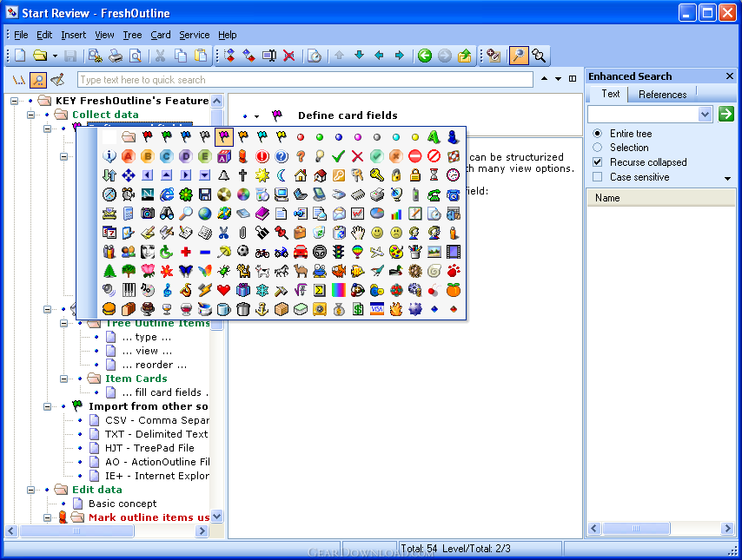Select the TXT - Delimited Text tree item
This screenshot has height=560, width=742.
(x=156, y=434)
